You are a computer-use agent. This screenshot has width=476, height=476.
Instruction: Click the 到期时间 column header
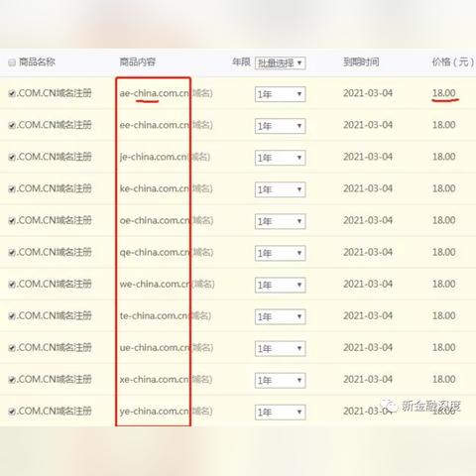[x=361, y=61]
